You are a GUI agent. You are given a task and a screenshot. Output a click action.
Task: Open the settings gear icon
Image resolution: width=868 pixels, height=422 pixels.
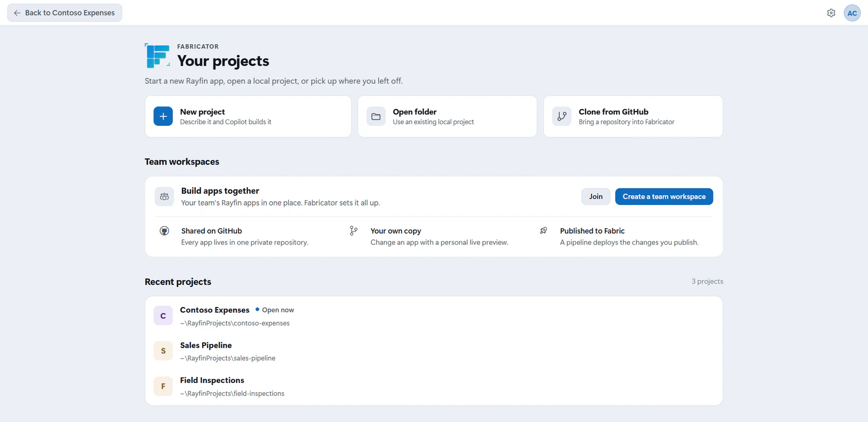pos(831,13)
